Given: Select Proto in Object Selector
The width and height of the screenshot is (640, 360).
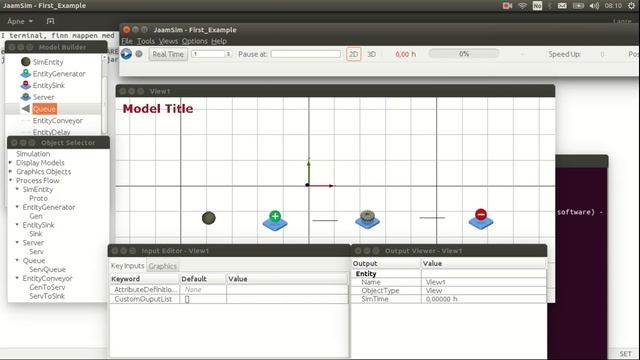Looking at the screenshot, I should pos(38,198).
